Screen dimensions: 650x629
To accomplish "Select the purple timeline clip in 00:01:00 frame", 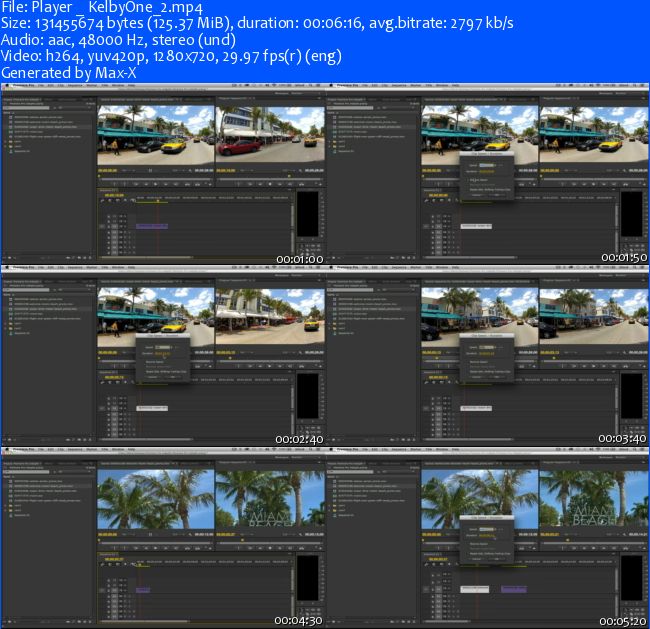I will [x=151, y=226].
